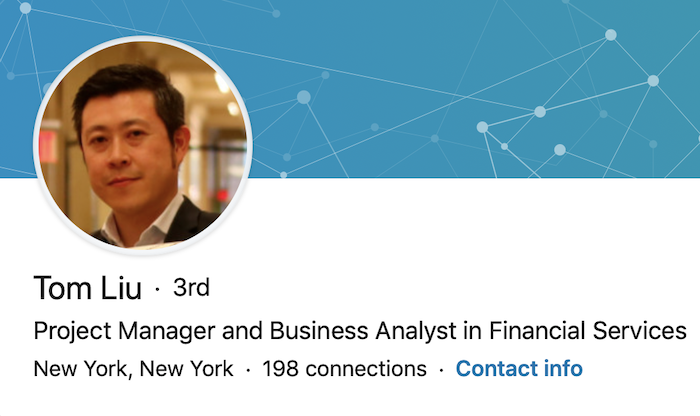Click the man's dark hair in the photo

tap(129, 85)
